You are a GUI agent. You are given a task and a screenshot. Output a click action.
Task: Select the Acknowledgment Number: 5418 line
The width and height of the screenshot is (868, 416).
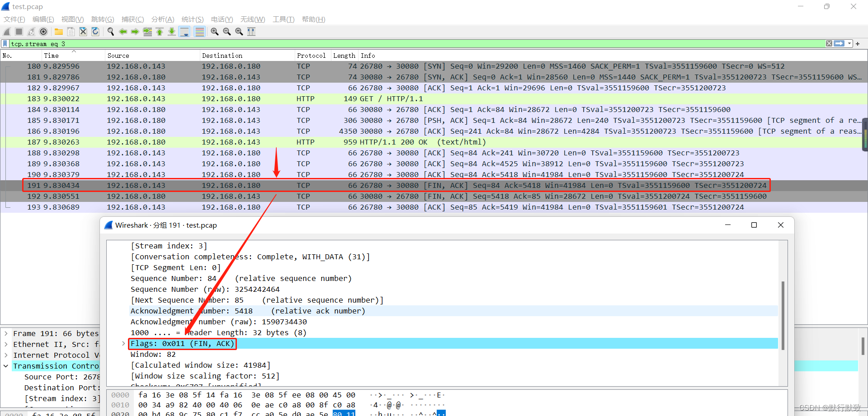pyautogui.click(x=453, y=311)
